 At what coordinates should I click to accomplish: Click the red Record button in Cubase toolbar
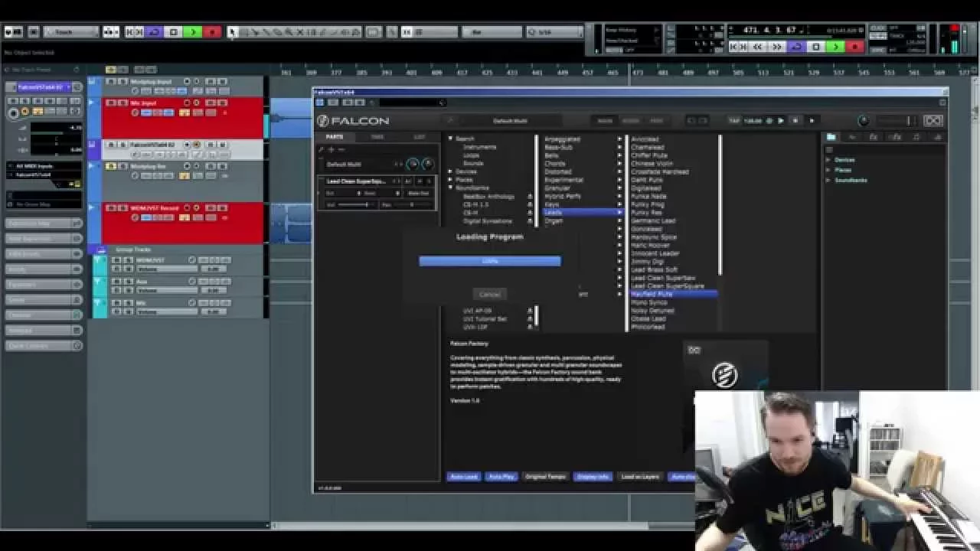[212, 32]
